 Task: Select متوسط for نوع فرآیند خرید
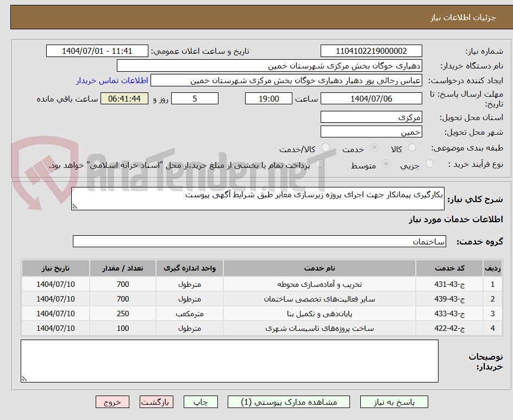pos(386,164)
